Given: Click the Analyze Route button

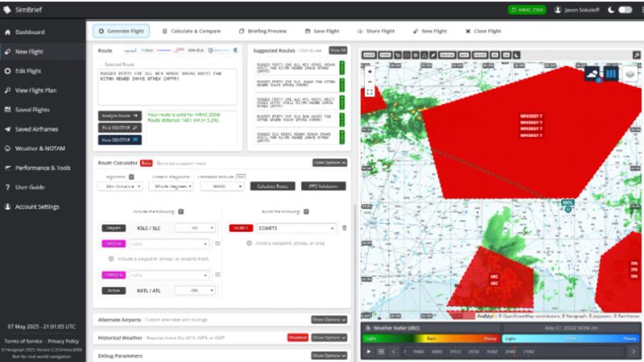Looking at the screenshot, I should click(x=120, y=116).
